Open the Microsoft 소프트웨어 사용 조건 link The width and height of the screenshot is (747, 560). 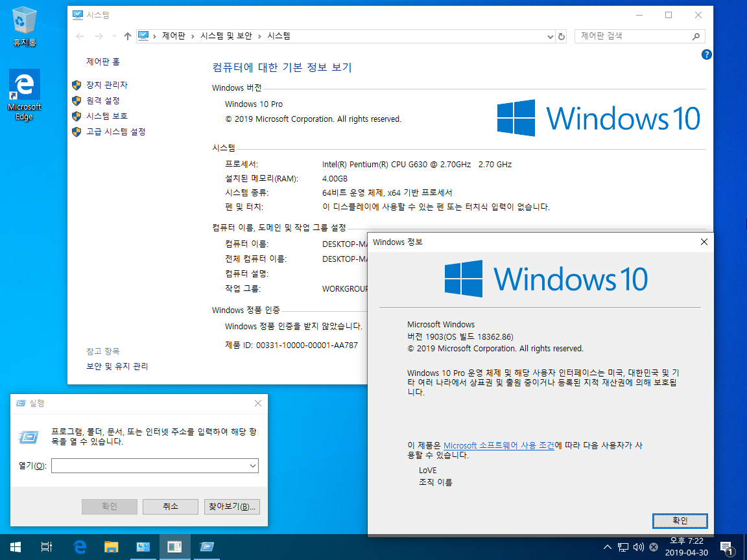[499, 445]
